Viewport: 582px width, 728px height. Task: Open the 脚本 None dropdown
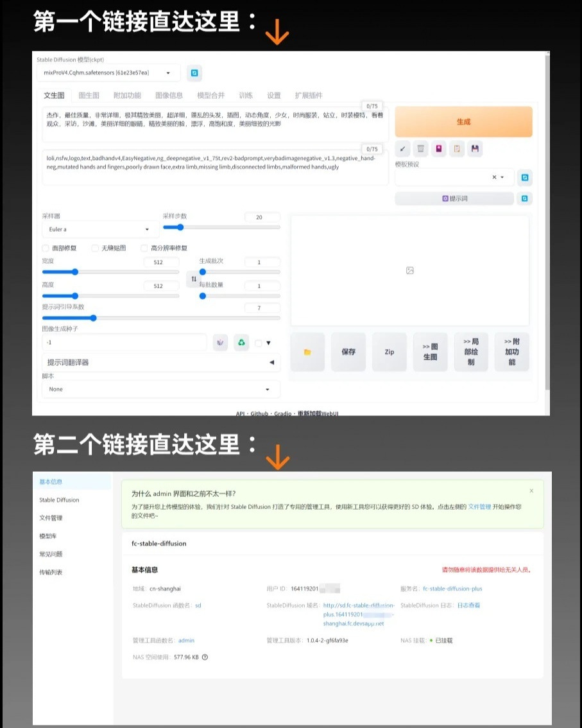click(160, 389)
